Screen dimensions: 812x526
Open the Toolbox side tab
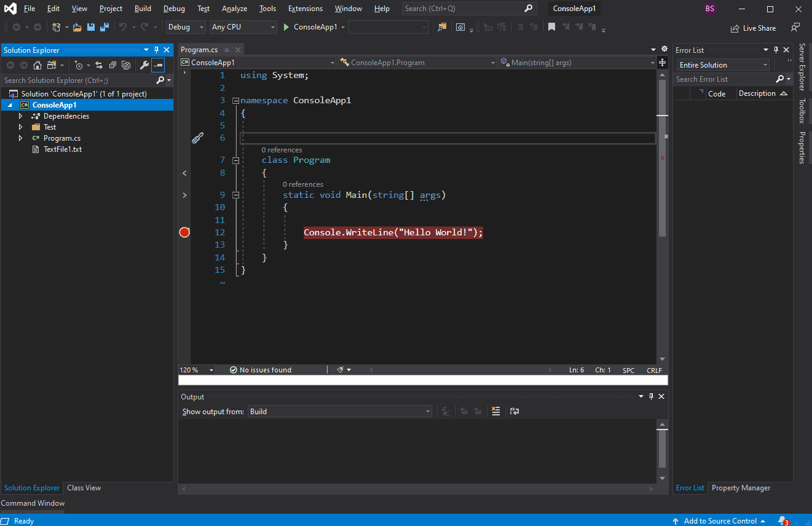click(x=802, y=111)
